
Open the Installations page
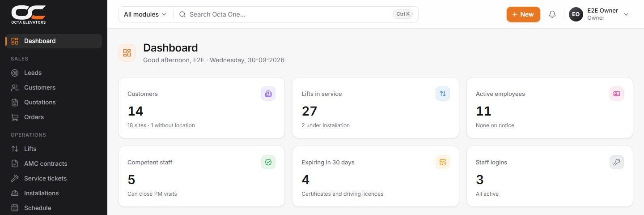(x=54, y=193)
